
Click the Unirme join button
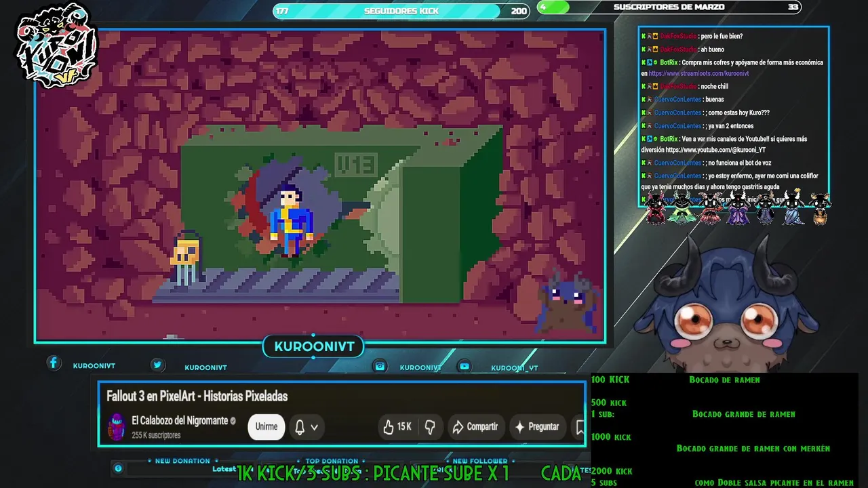(267, 427)
